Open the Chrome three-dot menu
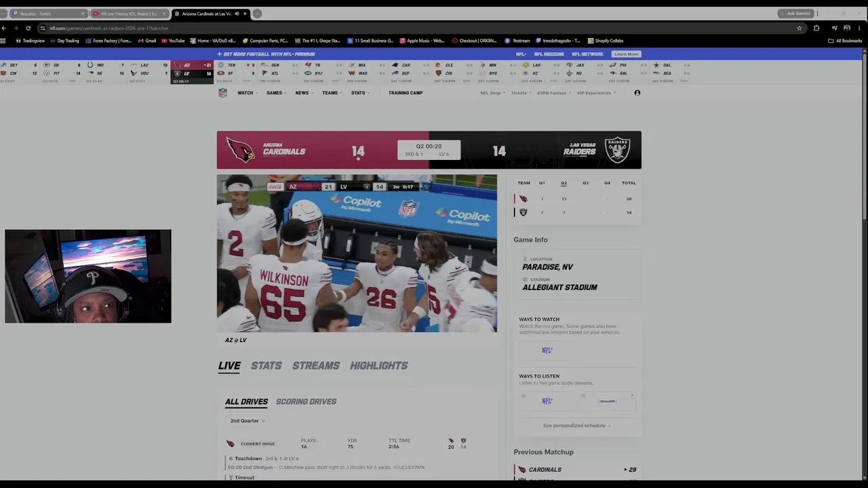 point(860,28)
